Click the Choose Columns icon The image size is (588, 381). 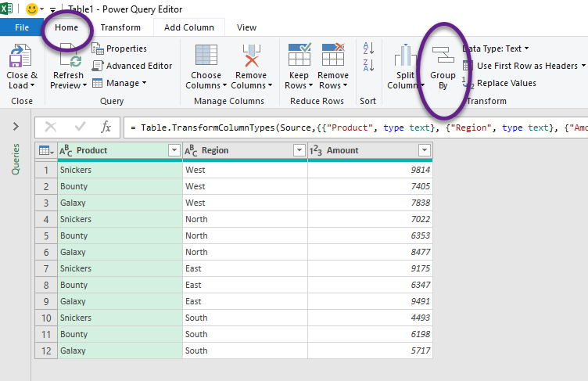pos(206,56)
